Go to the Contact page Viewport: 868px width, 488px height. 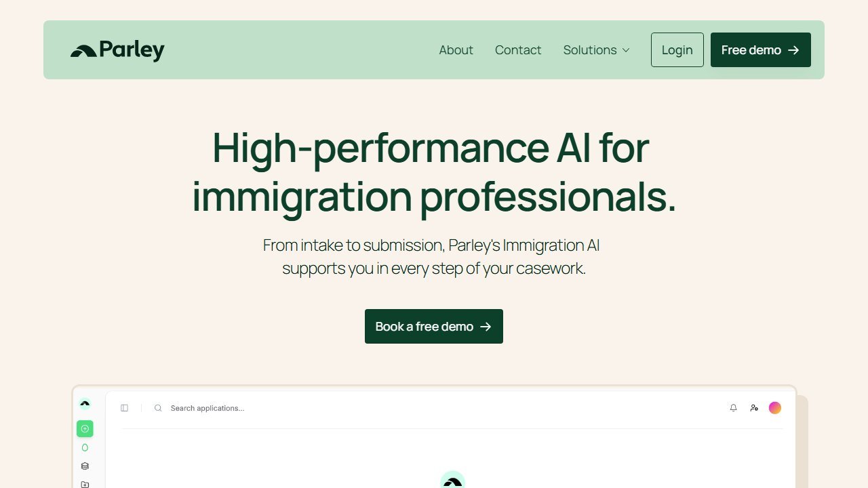tap(518, 50)
